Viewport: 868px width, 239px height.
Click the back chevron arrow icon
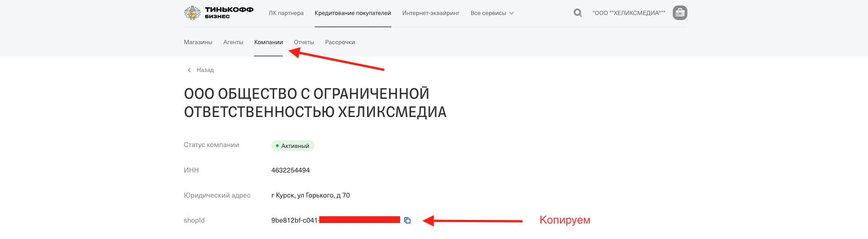[189, 70]
